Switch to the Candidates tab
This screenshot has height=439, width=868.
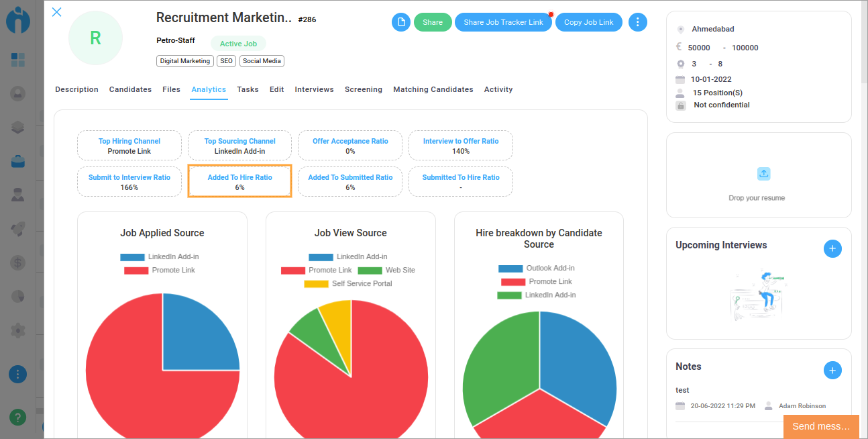130,89
